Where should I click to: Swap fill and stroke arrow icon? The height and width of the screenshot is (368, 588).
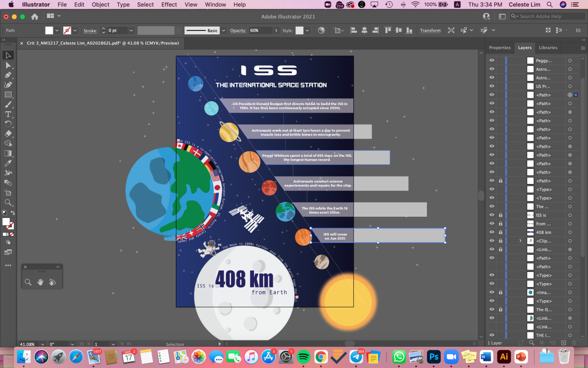pos(13,213)
